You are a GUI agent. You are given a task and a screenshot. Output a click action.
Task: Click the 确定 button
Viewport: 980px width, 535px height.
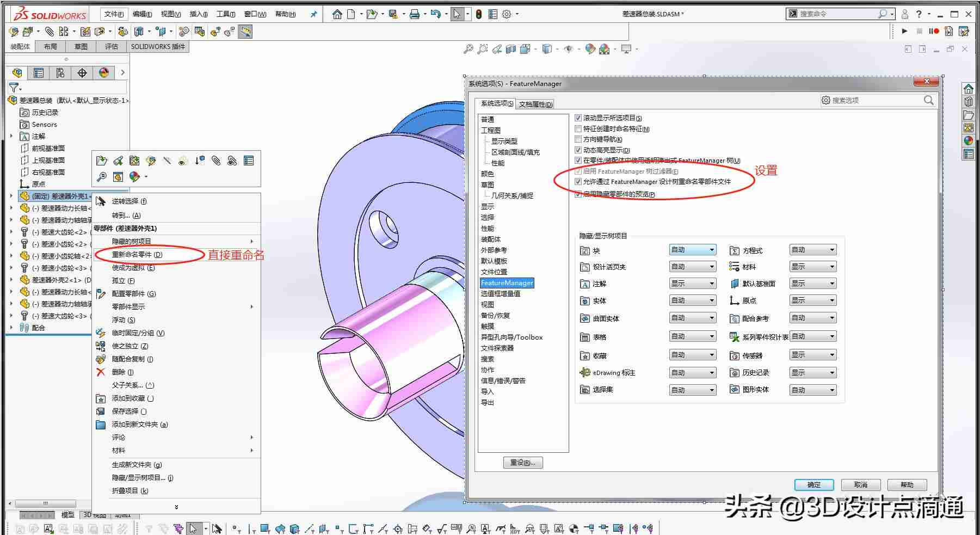coord(814,485)
